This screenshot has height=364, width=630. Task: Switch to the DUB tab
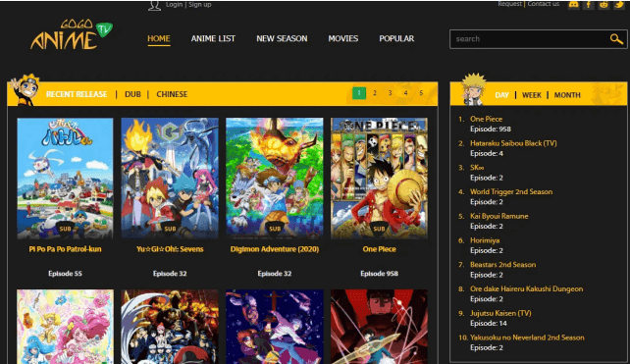132,94
